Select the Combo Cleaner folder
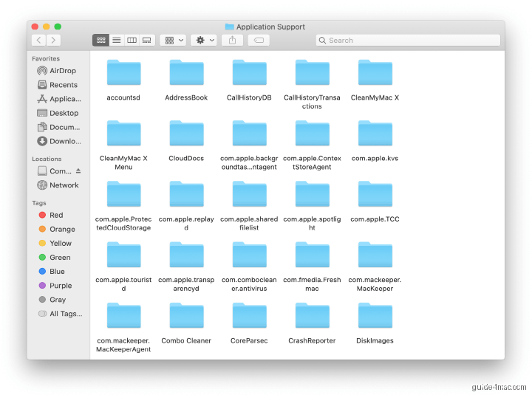 coord(186,315)
